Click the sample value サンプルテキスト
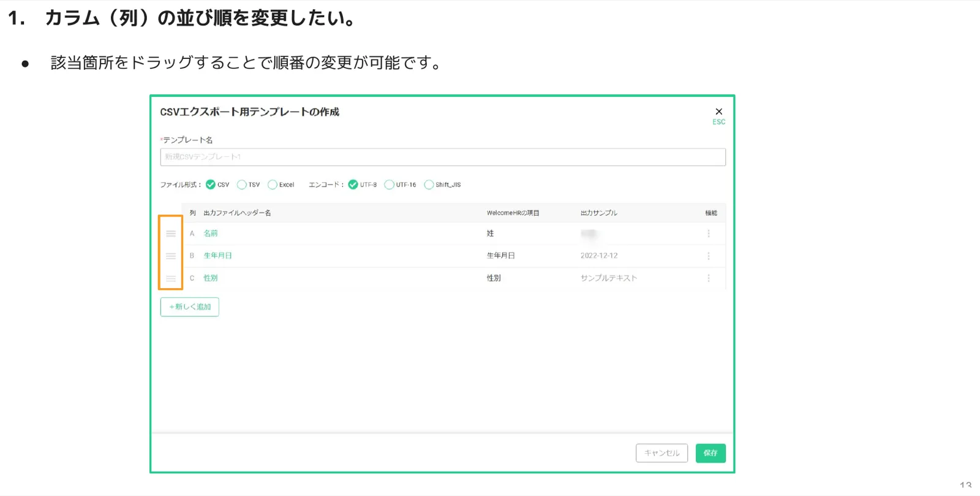 pos(609,278)
